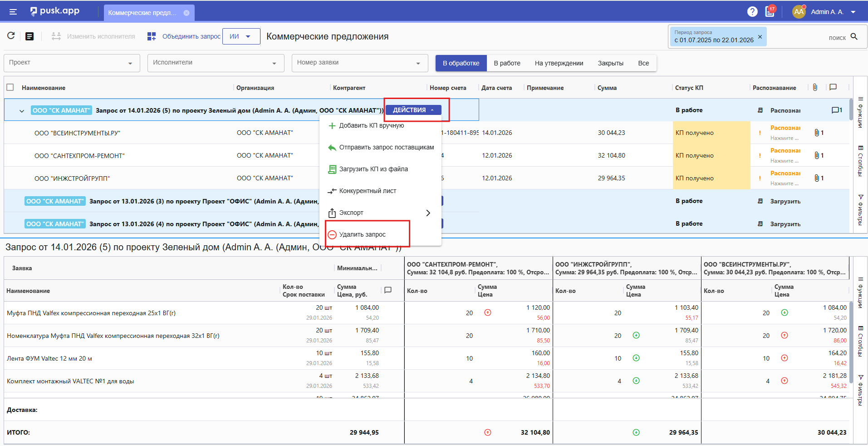Screen dimensions: 868x446
Task: Click the refresh icon in toolbar
Action: (x=11, y=36)
